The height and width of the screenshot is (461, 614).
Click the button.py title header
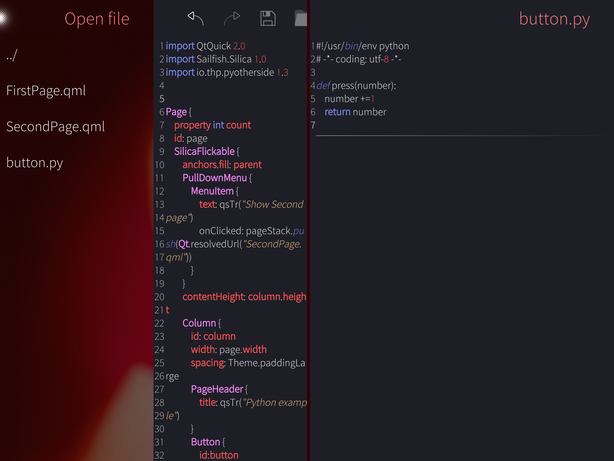(x=554, y=19)
